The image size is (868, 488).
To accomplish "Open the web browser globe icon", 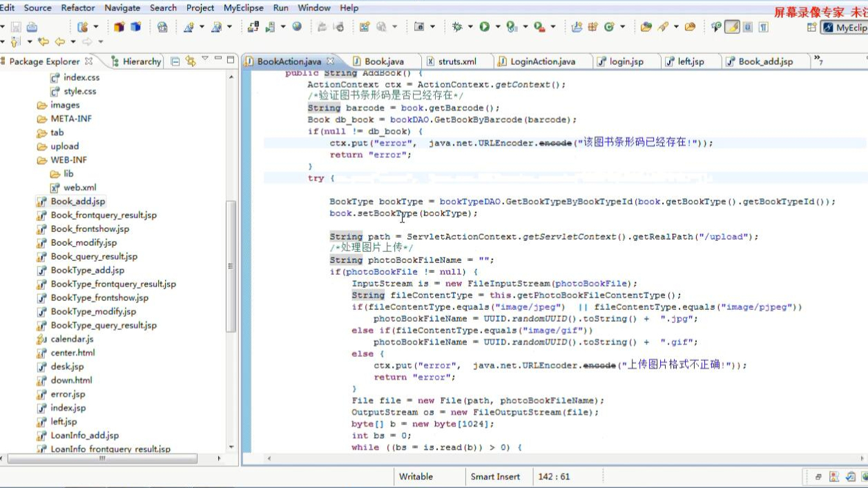I will click(x=297, y=27).
